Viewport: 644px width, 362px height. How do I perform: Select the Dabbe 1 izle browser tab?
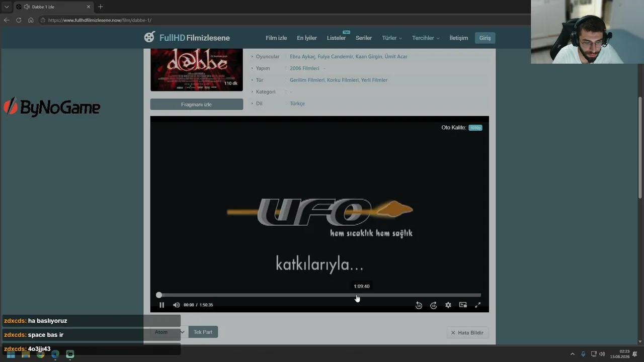point(53,7)
